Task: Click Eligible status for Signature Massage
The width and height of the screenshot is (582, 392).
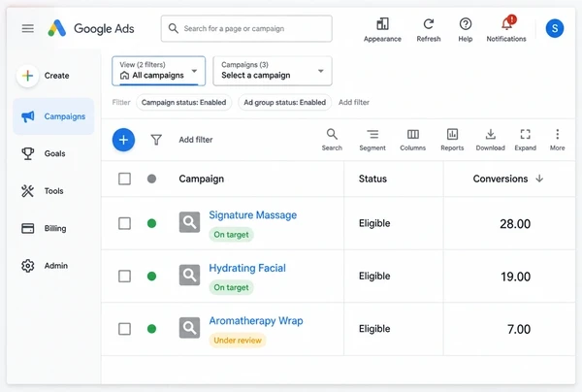Action: click(x=374, y=223)
